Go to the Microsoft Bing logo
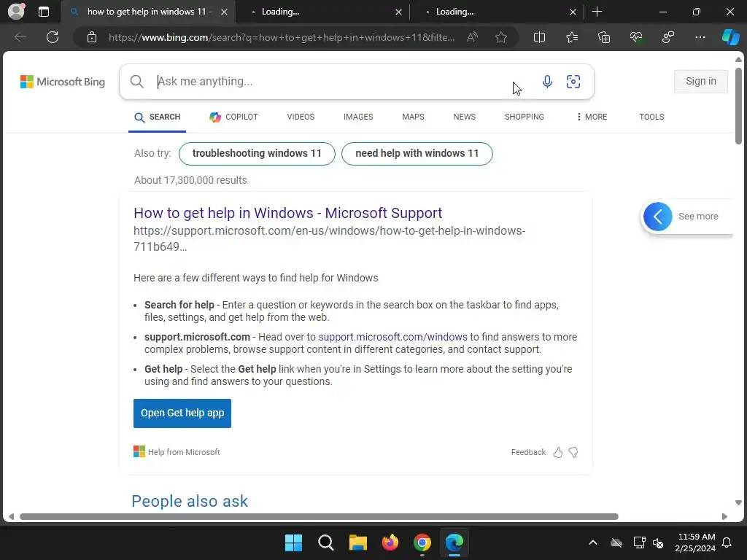The height and width of the screenshot is (560, 747). click(63, 82)
